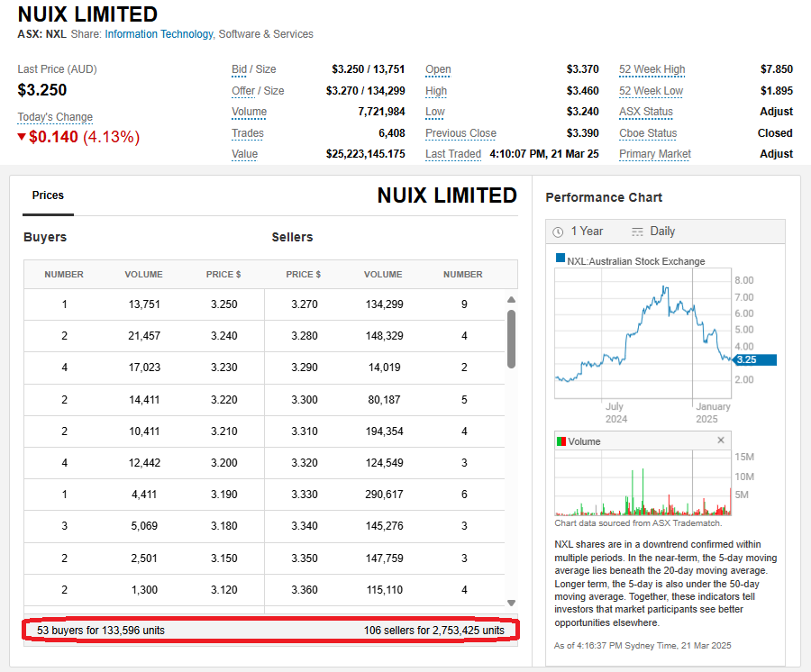The width and height of the screenshot is (811, 672).
Task: Click the ASX Status label
Action: 645,112
